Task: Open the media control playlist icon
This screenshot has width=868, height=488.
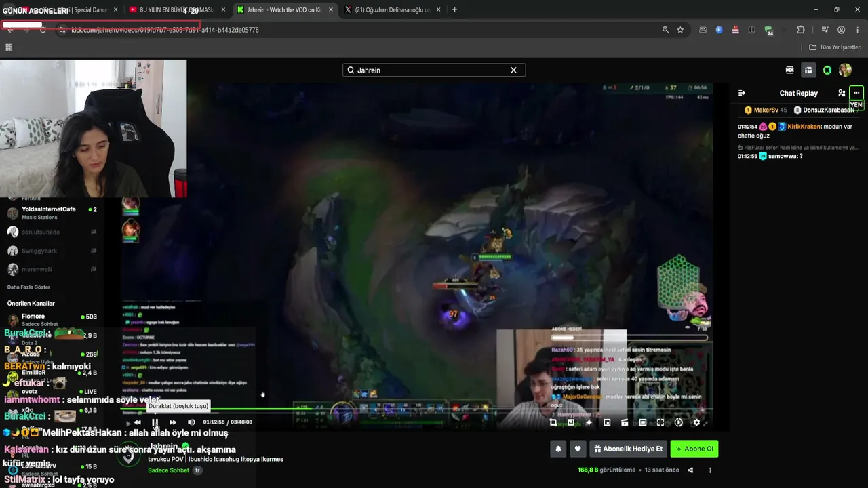Action: 825,30
